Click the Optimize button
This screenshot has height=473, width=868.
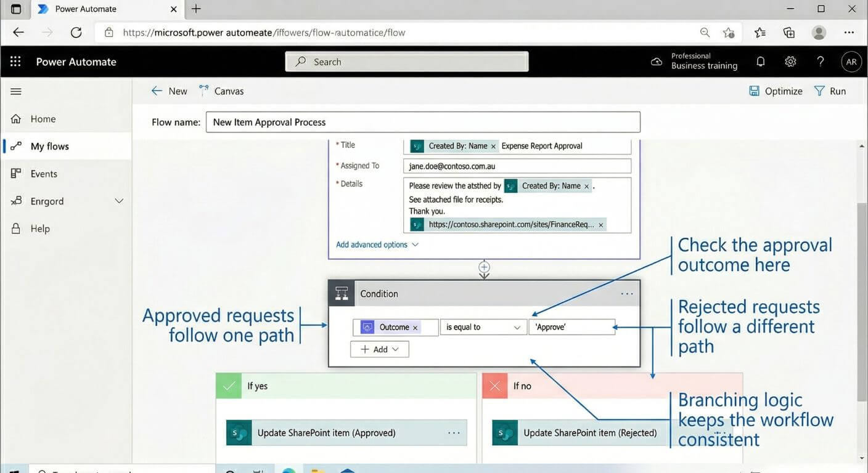[x=776, y=91]
